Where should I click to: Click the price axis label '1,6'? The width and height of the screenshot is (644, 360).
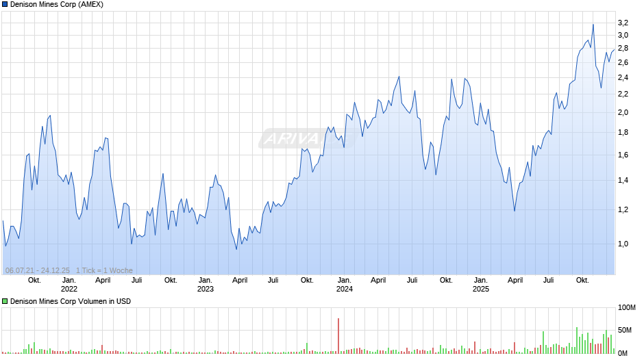click(x=623, y=155)
